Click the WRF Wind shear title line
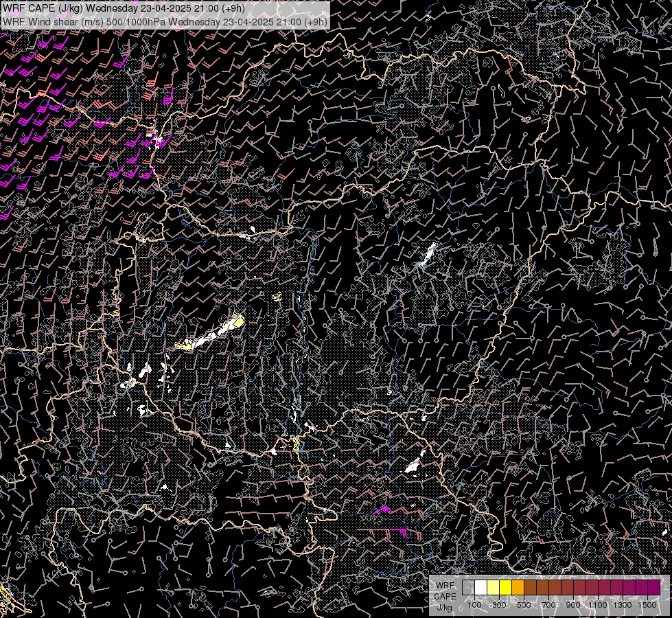This screenshot has width=672, height=618. tap(165, 21)
